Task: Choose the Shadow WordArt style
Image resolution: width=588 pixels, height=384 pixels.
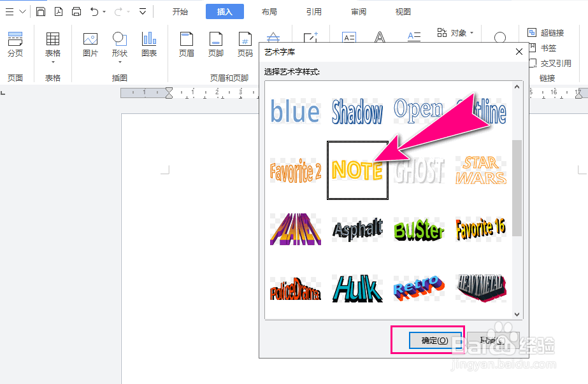Action: tap(357, 111)
